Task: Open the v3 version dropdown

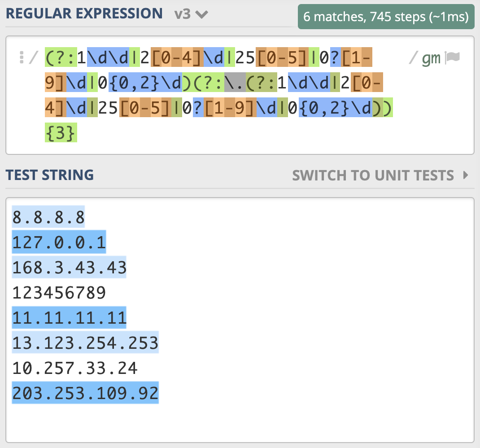Action: 191,14
